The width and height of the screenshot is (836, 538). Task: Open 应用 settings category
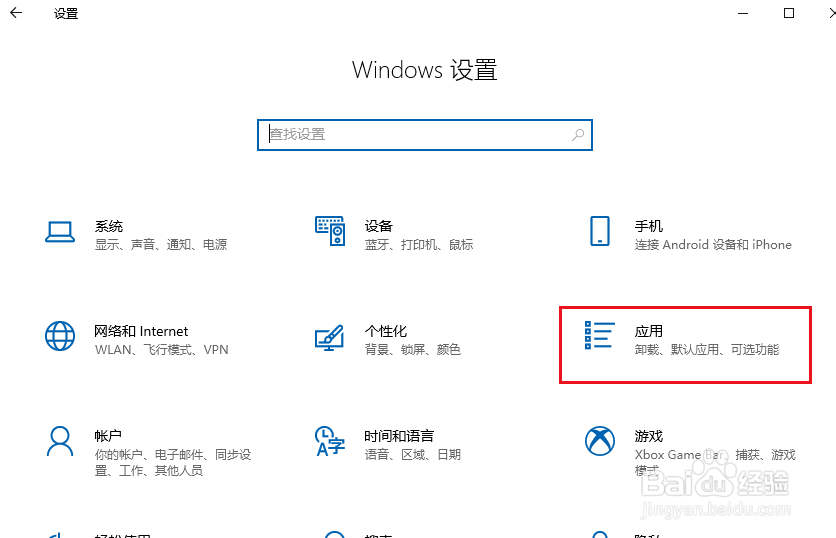[649, 331]
